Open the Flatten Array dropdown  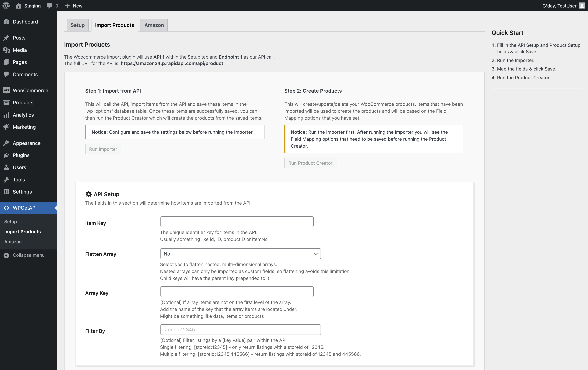click(x=241, y=254)
